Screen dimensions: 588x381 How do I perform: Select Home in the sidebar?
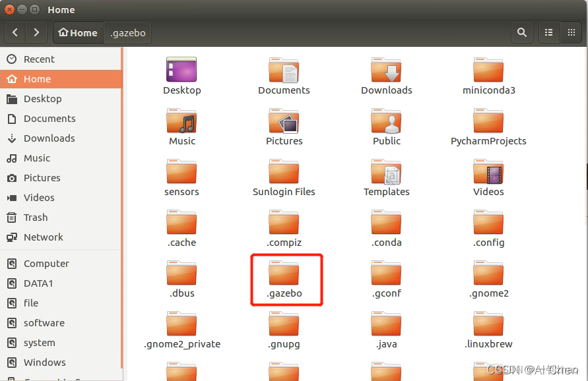click(x=61, y=79)
